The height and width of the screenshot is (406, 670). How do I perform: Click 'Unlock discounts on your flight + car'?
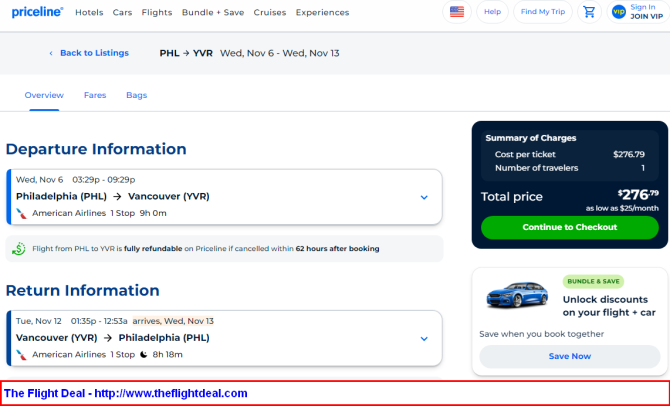pyautogui.click(x=609, y=306)
